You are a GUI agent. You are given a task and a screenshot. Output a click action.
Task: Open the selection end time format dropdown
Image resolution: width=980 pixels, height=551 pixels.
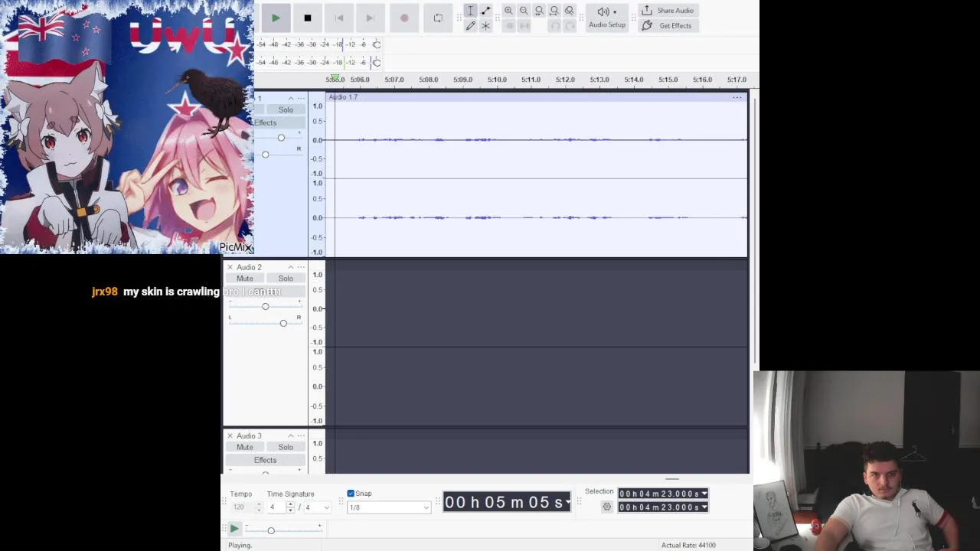pyautogui.click(x=704, y=507)
